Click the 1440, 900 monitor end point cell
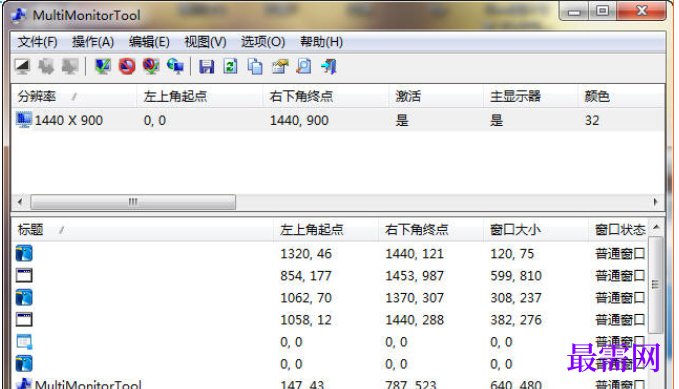The image size is (679, 389). click(x=299, y=120)
